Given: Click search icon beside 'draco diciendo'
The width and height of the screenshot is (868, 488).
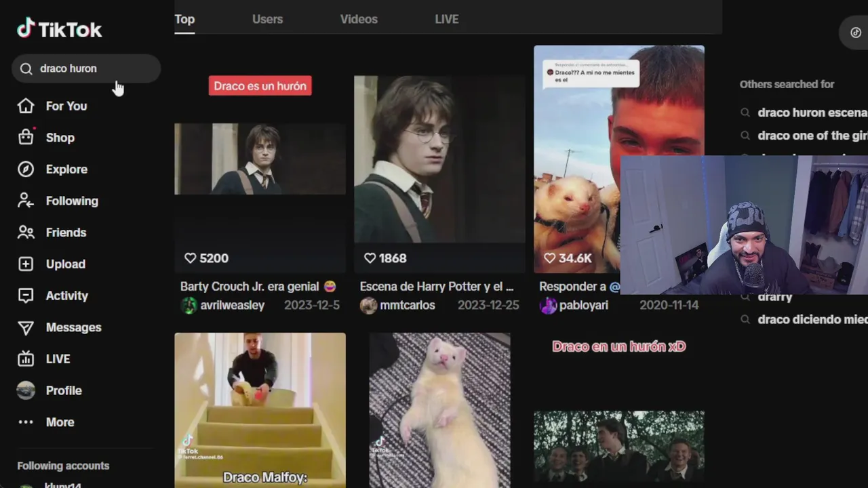Looking at the screenshot, I should 745,319.
